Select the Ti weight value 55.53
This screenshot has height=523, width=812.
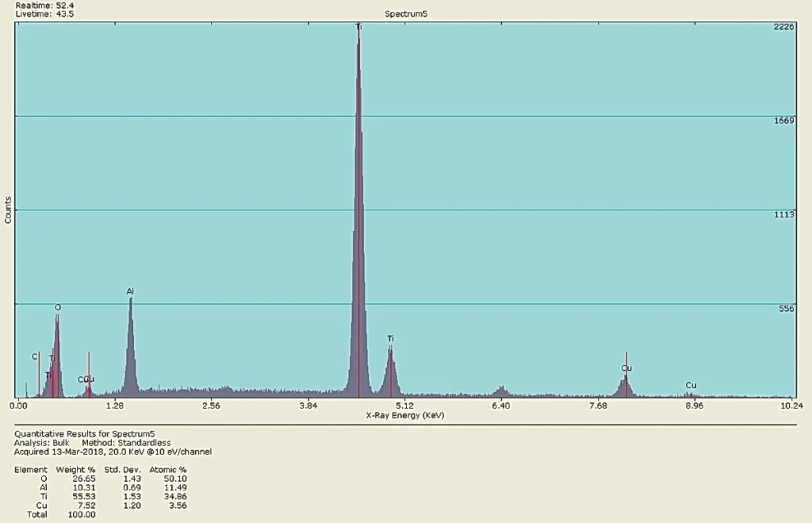click(84, 497)
